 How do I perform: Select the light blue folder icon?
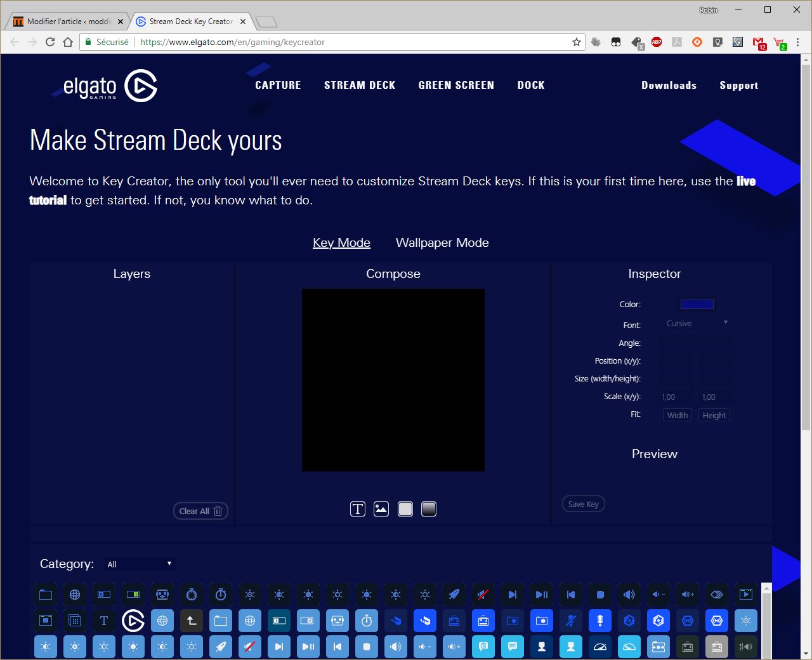pyautogui.click(x=221, y=621)
